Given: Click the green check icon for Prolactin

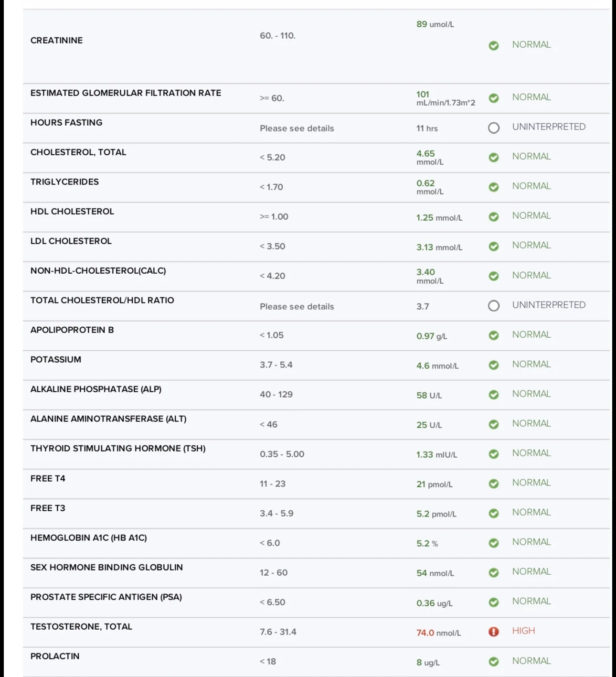Looking at the screenshot, I should pyautogui.click(x=494, y=662).
